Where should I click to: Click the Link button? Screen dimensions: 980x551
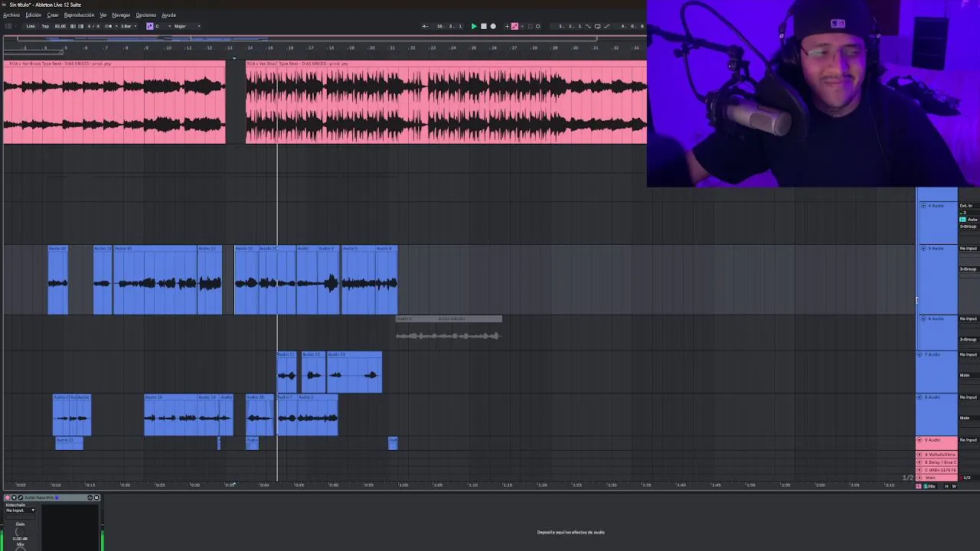pos(31,26)
